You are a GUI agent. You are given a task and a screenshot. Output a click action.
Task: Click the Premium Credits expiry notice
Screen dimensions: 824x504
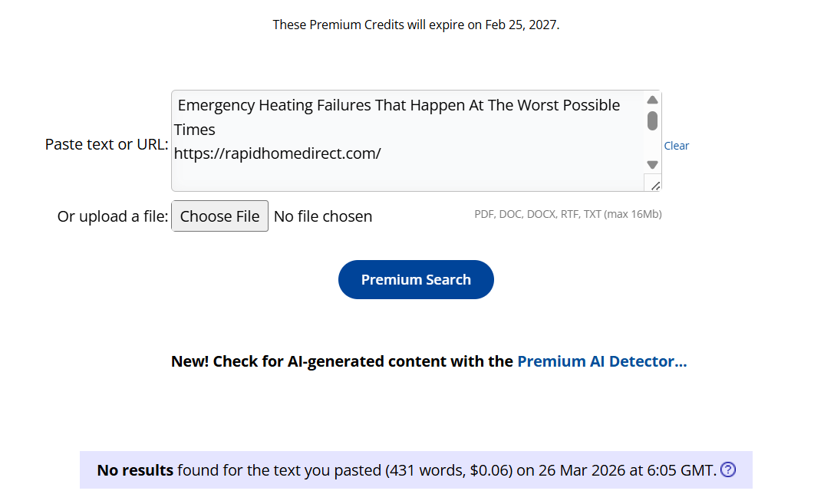tap(416, 25)
